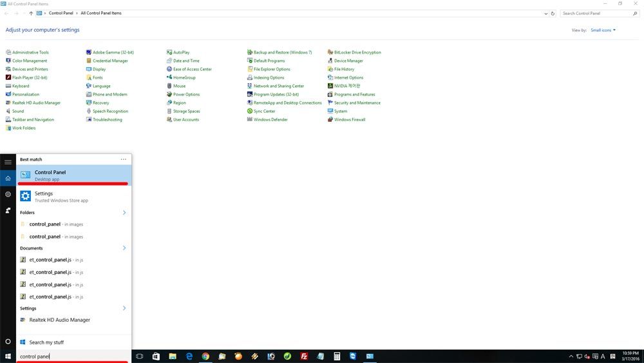This screenshot has width=644, height=363.
Task: Open the Best match more options menu
Action: 124,159
